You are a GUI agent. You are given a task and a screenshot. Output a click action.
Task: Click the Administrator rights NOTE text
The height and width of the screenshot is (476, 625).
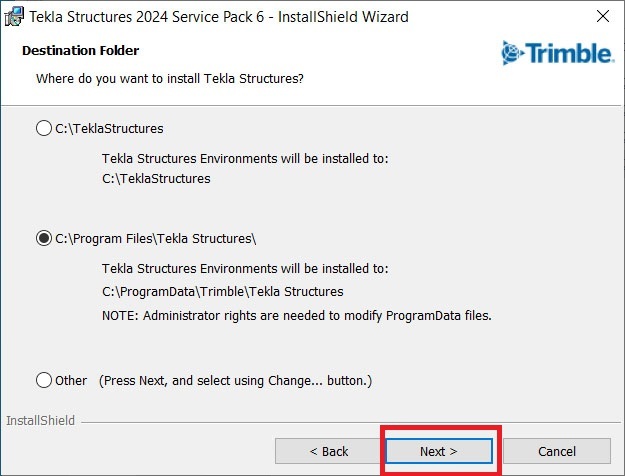point(297,315)
